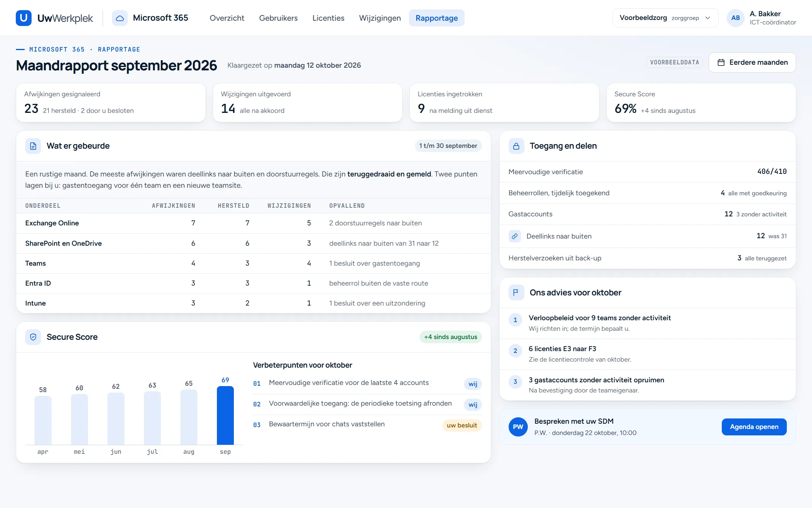
Task: Click the AB user avatar
Action: point(736,18)
